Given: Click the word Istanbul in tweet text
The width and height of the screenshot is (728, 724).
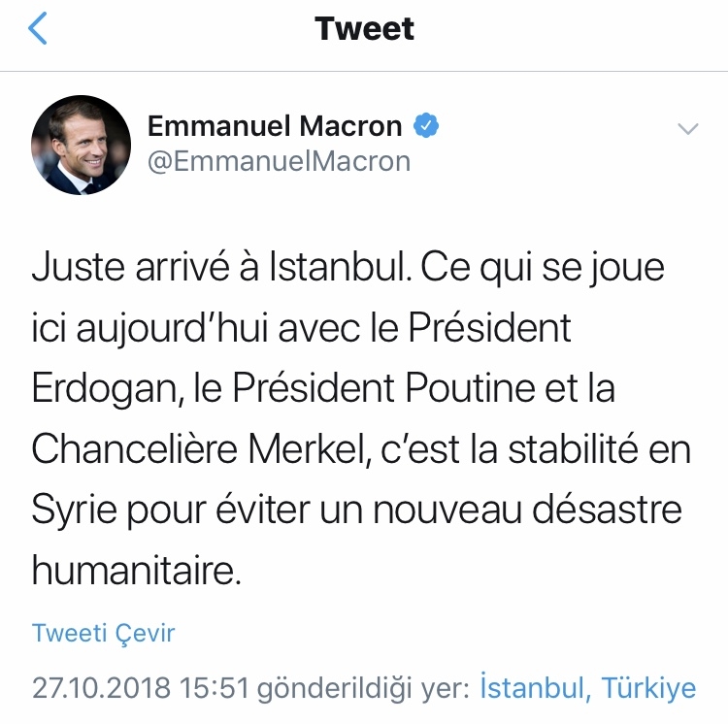Looking at the screenshot, I should click(x=334, y=269).
